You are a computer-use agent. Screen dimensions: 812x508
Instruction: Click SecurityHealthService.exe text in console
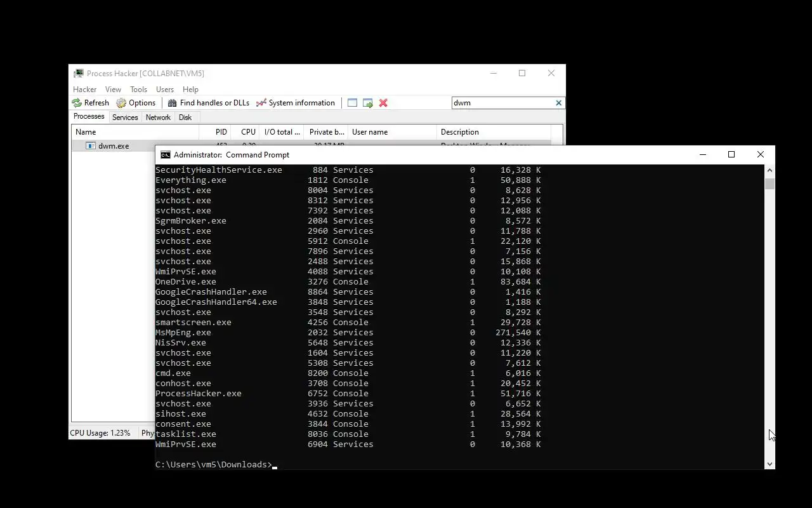click(219, 170)
